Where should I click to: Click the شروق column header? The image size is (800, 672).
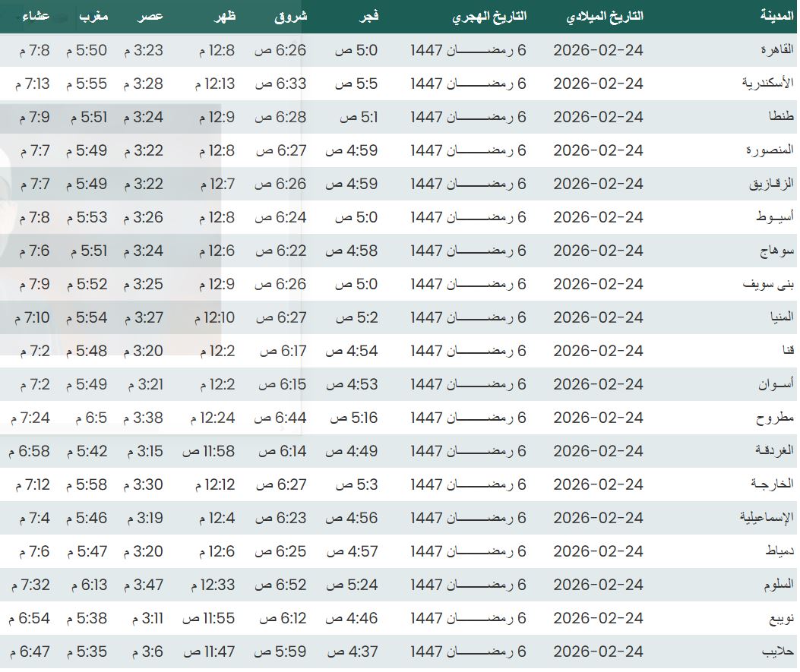(291, 17)
